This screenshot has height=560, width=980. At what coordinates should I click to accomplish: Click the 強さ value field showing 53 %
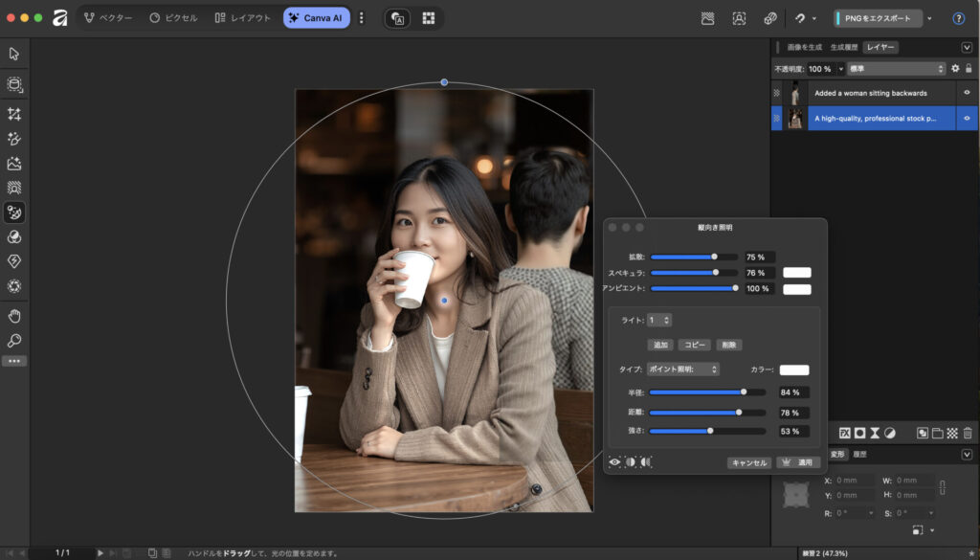pos(793,431)
